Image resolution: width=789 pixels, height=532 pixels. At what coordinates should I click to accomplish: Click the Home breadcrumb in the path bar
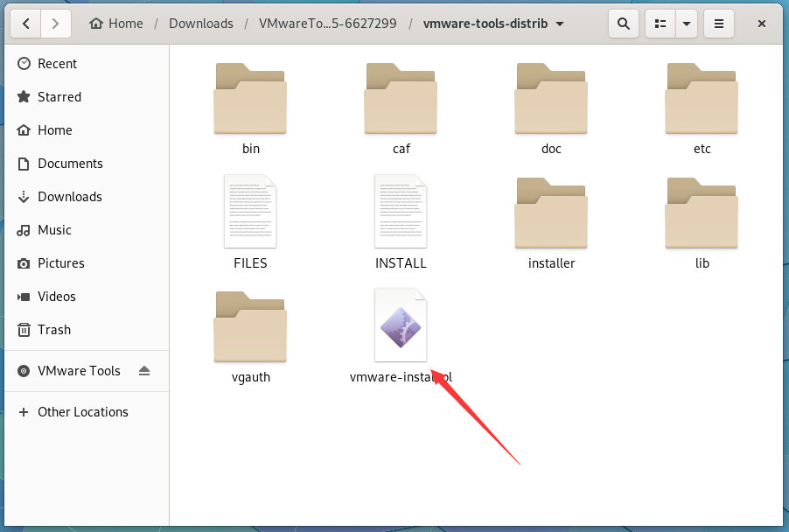pos(116,24)
